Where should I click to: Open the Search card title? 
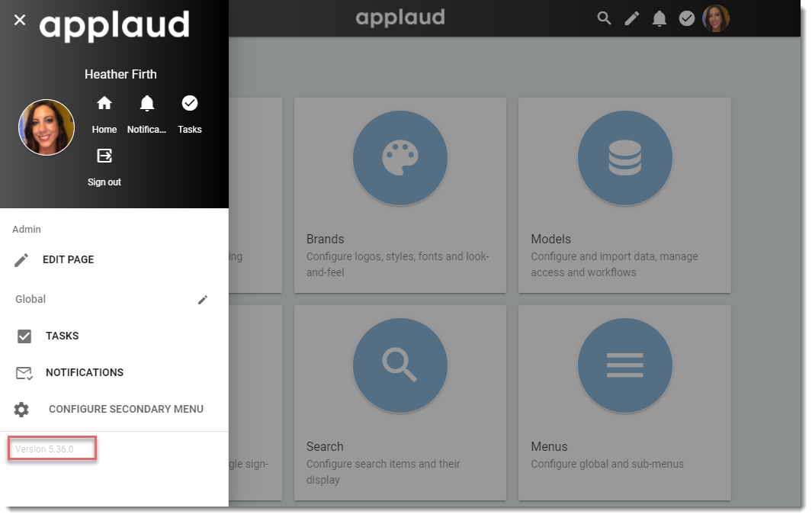point(325,446)
